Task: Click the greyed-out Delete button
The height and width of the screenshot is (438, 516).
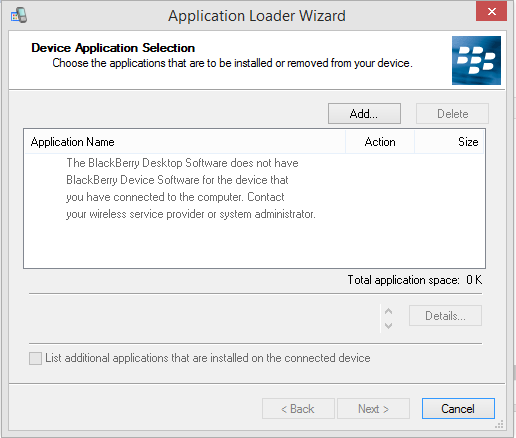Action: 452,114
